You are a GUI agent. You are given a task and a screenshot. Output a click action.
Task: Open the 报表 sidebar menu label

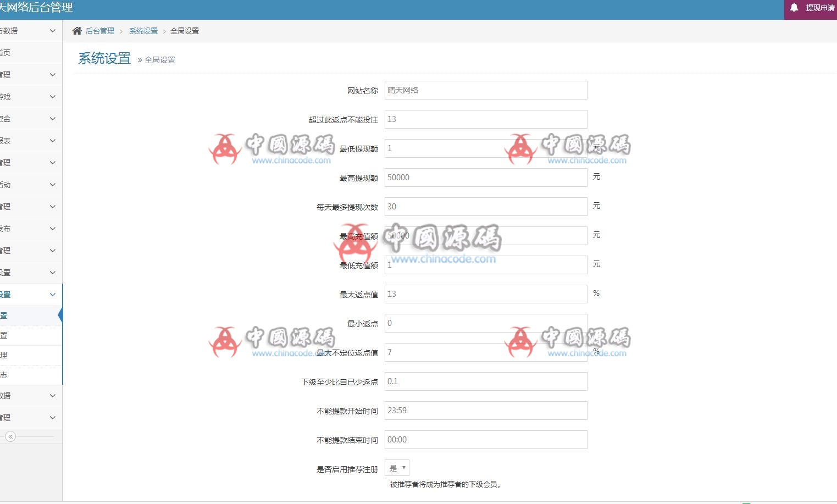(x=5, y=141)
